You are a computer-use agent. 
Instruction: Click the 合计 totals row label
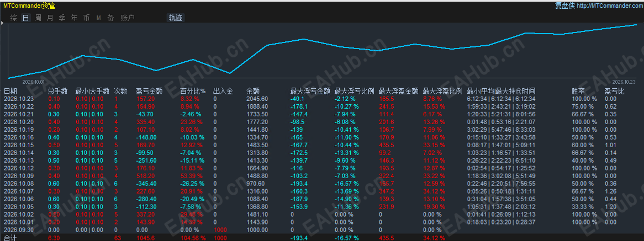(10, 238)
